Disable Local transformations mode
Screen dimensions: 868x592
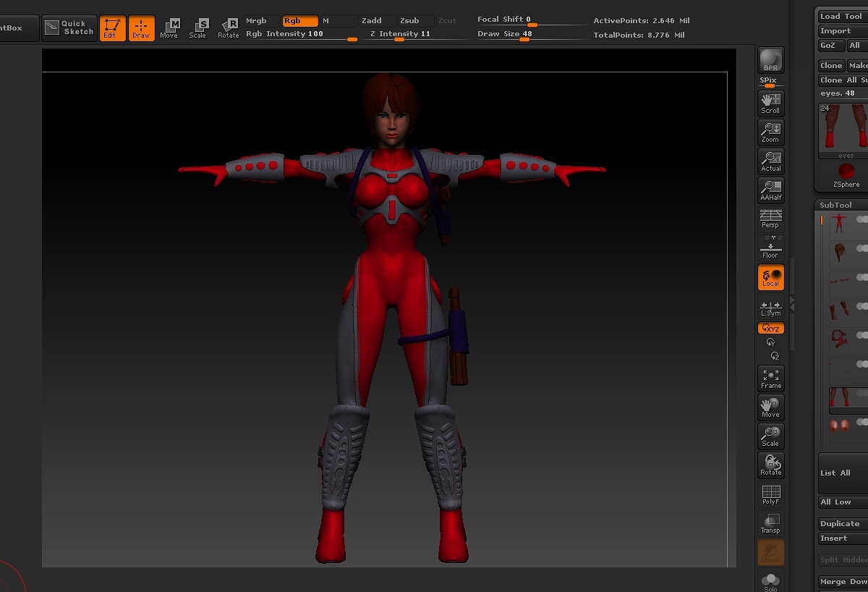[770, 277]
